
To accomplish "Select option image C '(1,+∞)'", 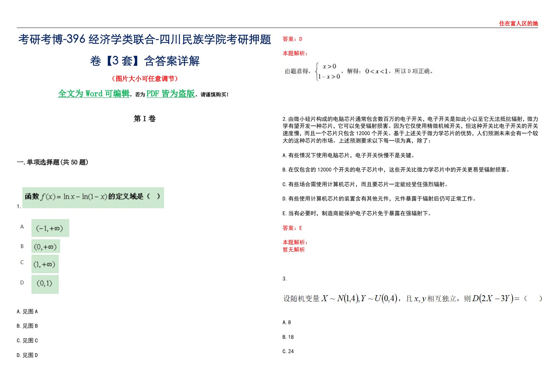I will (45, 264).
